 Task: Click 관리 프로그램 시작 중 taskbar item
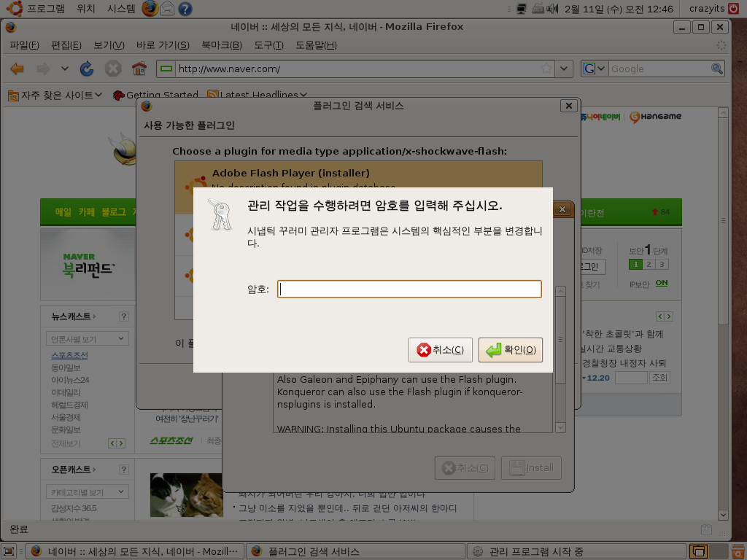(x=576, y=551)
